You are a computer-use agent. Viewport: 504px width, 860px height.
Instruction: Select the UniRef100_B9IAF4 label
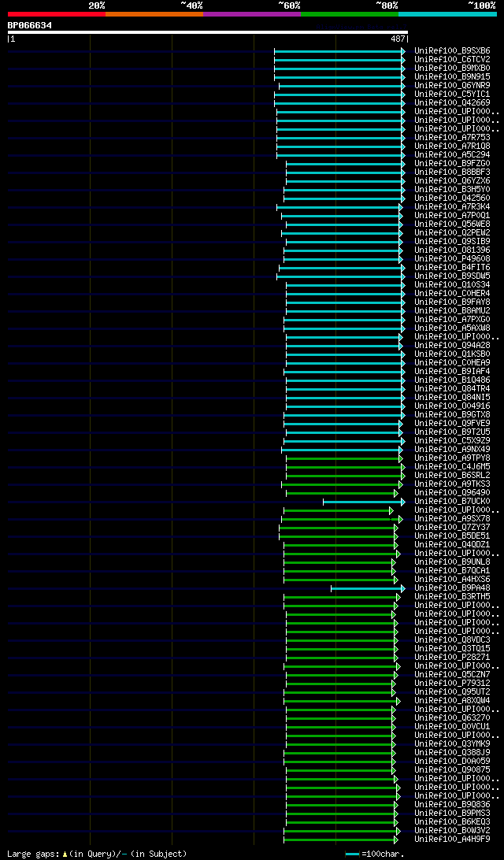click(x=453, y=371)
